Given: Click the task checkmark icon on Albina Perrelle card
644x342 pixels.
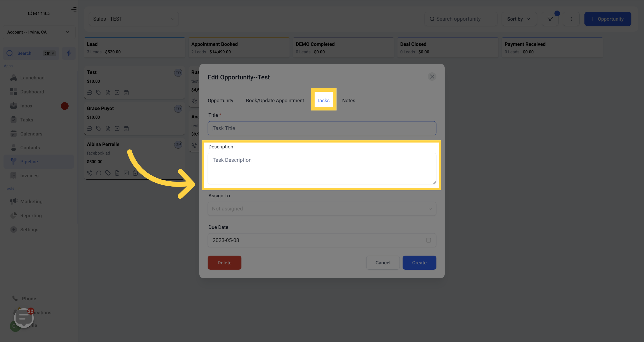Looking at the screenshot, I should (126, 173).
